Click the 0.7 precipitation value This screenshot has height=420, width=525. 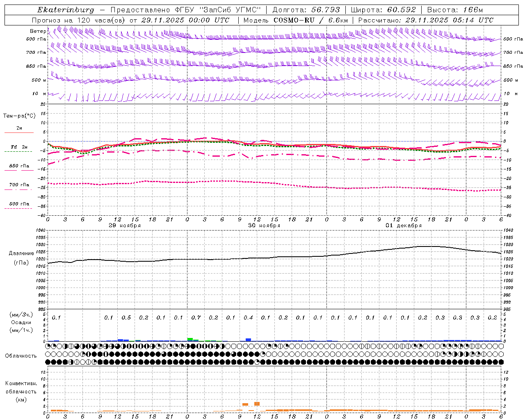pos(196,318)
